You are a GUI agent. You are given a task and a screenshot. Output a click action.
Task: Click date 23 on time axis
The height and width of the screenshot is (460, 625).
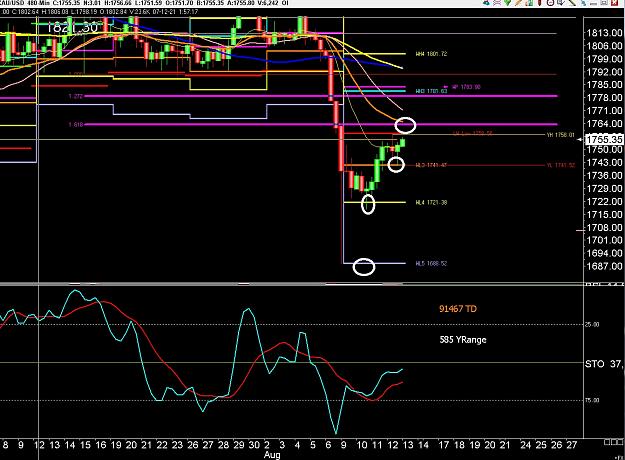177,445
